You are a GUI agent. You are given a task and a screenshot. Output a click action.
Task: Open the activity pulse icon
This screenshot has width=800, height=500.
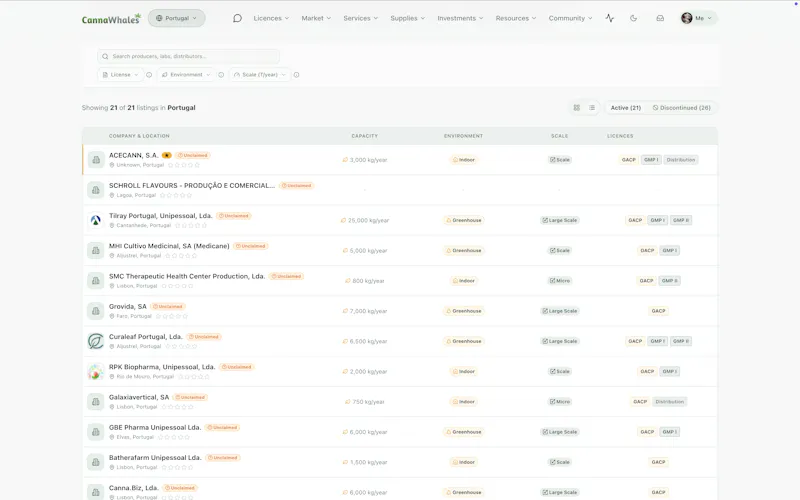[x=610, y=18]
